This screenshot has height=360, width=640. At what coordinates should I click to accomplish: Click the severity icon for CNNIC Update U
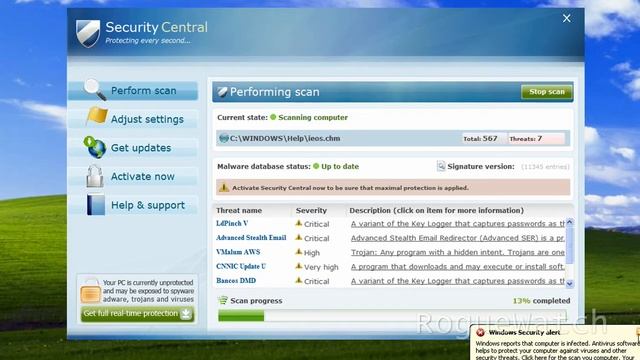click(299, 266)
